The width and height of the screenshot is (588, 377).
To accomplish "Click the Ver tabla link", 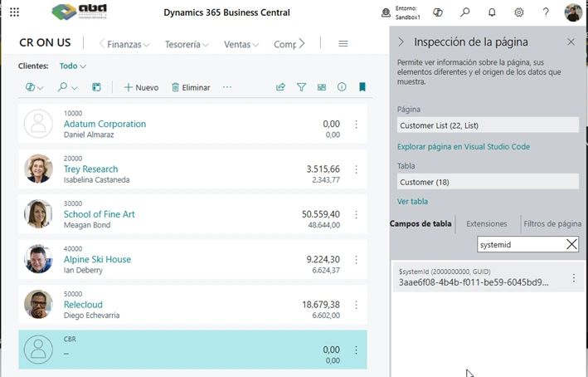I will click(412, 201).
